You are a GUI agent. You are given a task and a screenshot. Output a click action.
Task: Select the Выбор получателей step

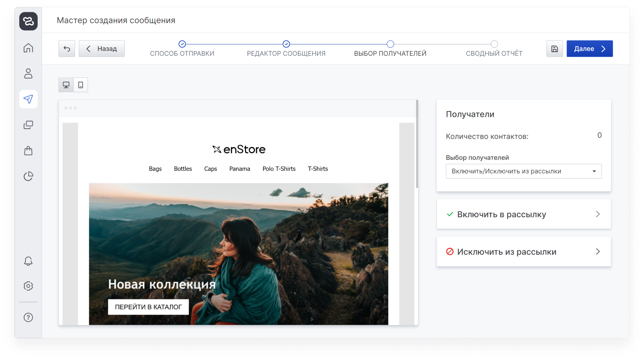tap(390, 49)
